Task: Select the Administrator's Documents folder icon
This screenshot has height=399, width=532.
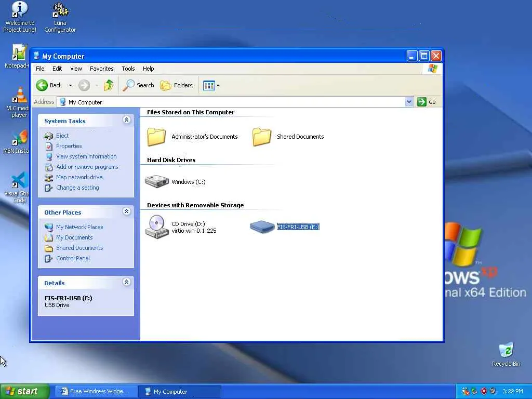Action: (156, 137)
